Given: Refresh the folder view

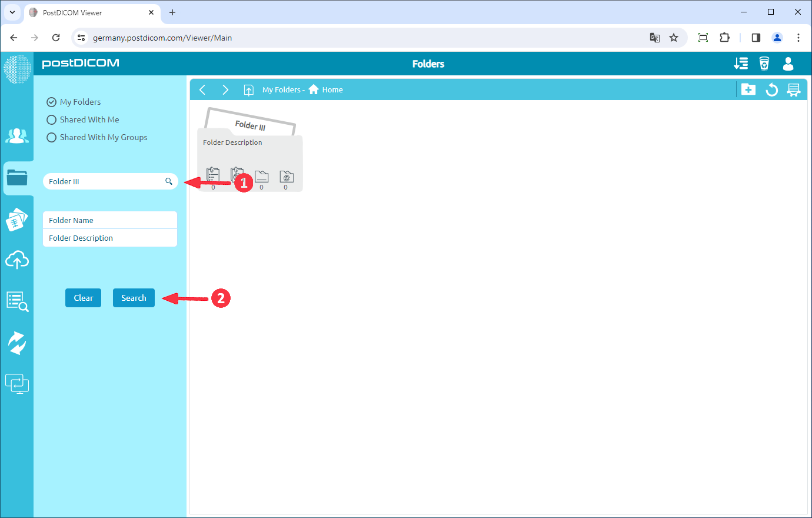Looking at the screenshot, I should (771, 89).
